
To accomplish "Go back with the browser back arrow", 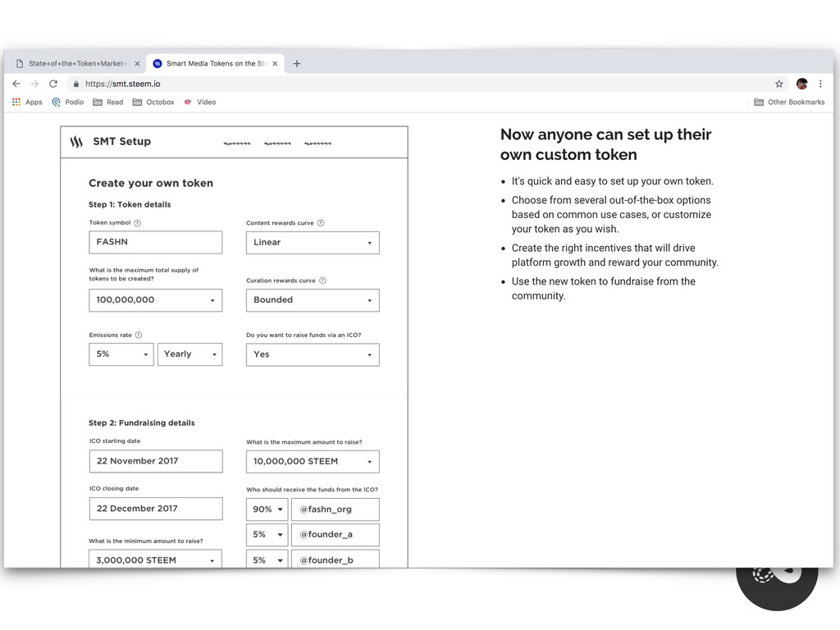I will point(16,84).
